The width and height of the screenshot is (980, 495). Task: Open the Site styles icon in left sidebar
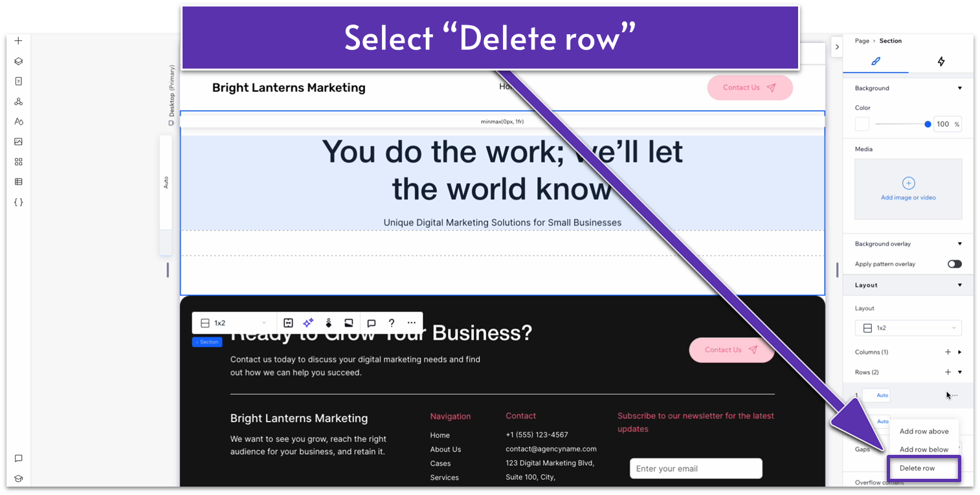click(18, 122)
